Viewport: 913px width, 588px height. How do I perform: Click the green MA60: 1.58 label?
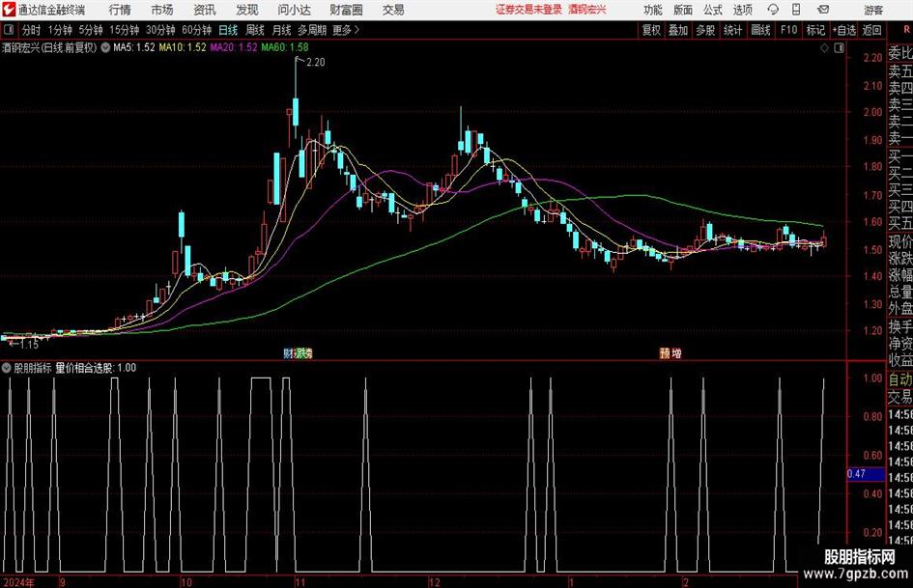pyautogui.click(x=285, y=47)
